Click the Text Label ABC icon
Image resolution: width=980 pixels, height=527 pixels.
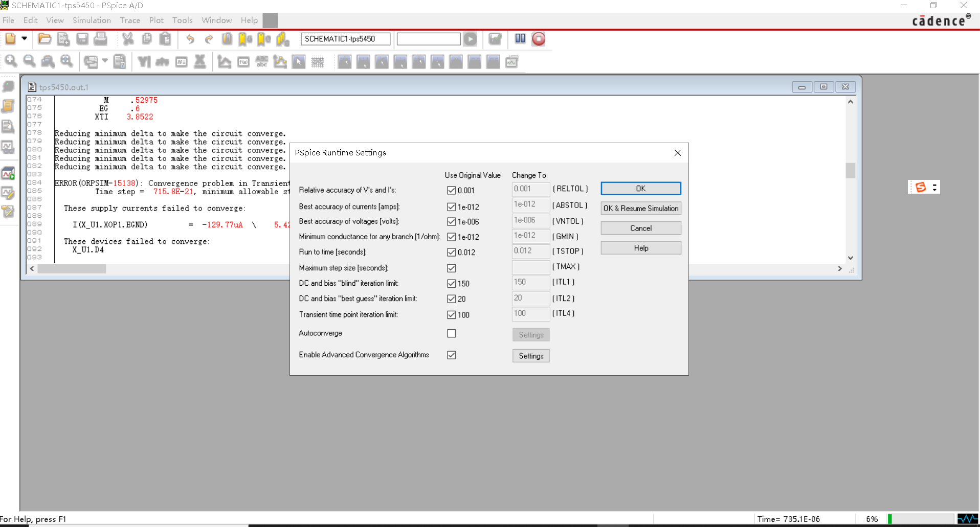(262, 62)
